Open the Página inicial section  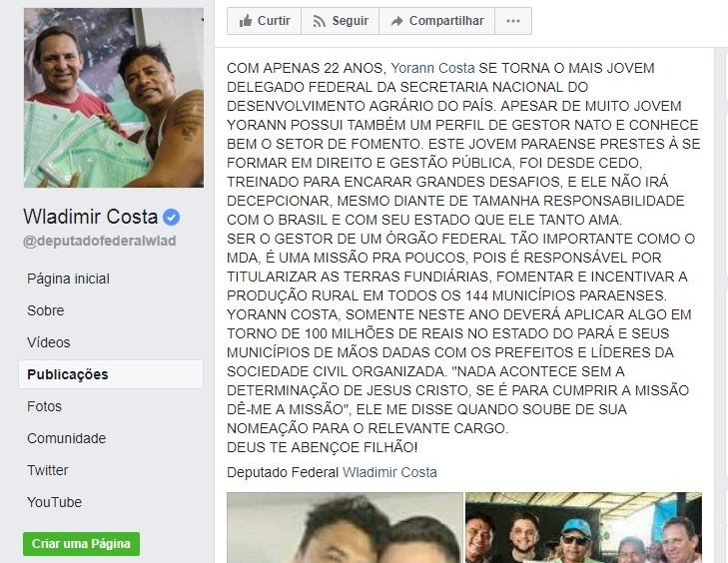pos(68,279)
